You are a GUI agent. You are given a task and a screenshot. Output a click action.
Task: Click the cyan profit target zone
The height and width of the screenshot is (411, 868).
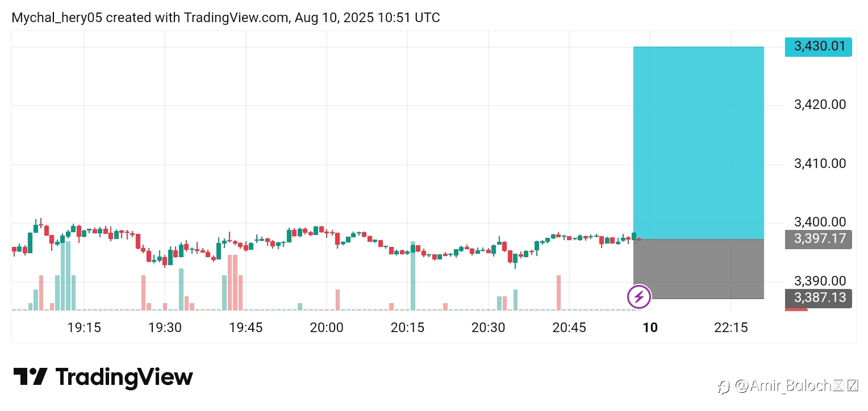[699, 142]
